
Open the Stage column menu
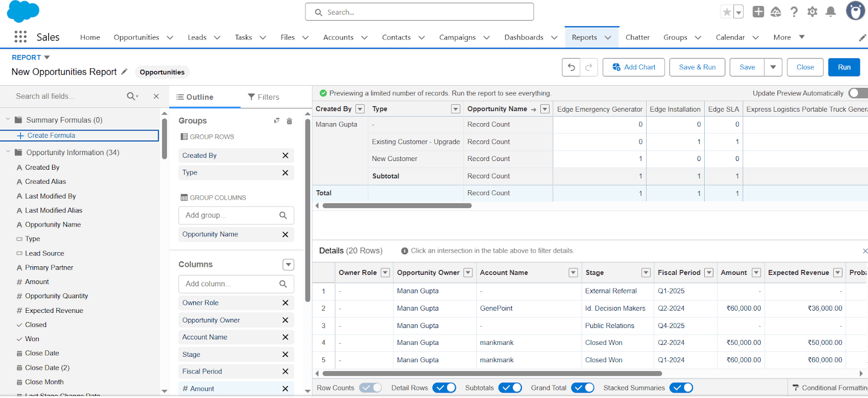[x=646, y=273]
